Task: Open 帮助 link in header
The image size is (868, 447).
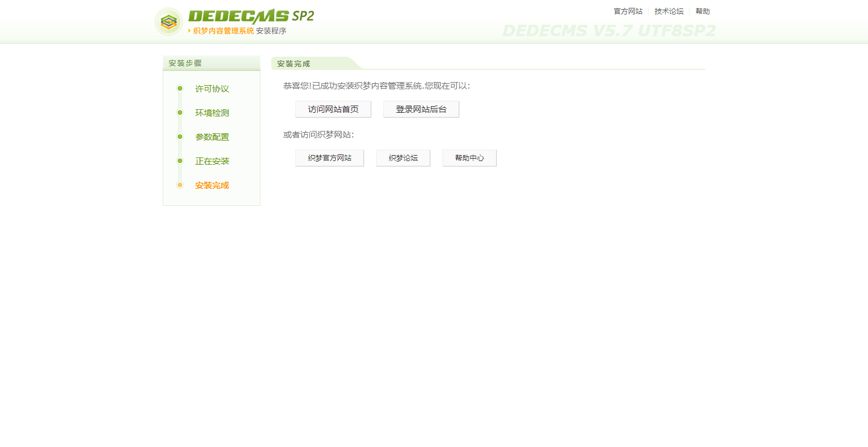Action: click(703, 11)
